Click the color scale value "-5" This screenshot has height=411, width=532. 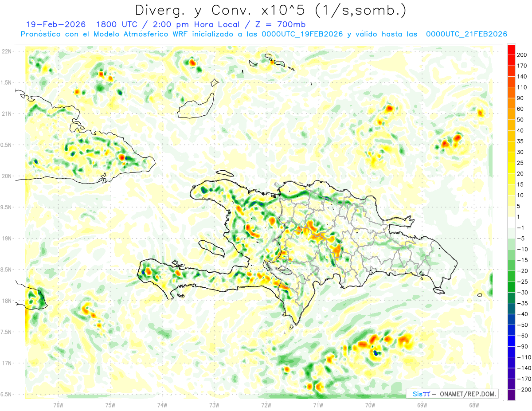coord(521,239)
